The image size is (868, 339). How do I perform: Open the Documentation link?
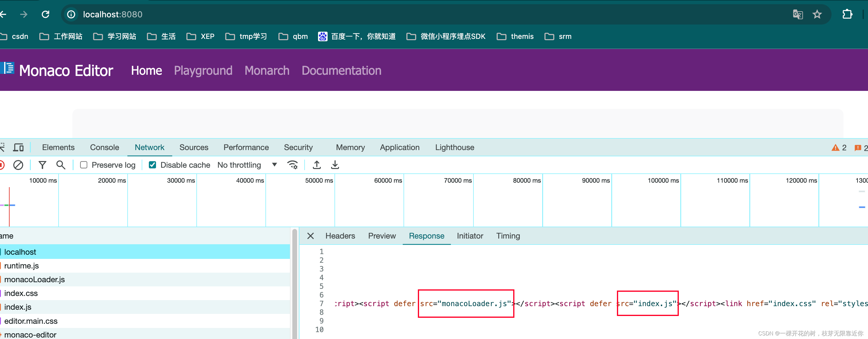(341, 71)
